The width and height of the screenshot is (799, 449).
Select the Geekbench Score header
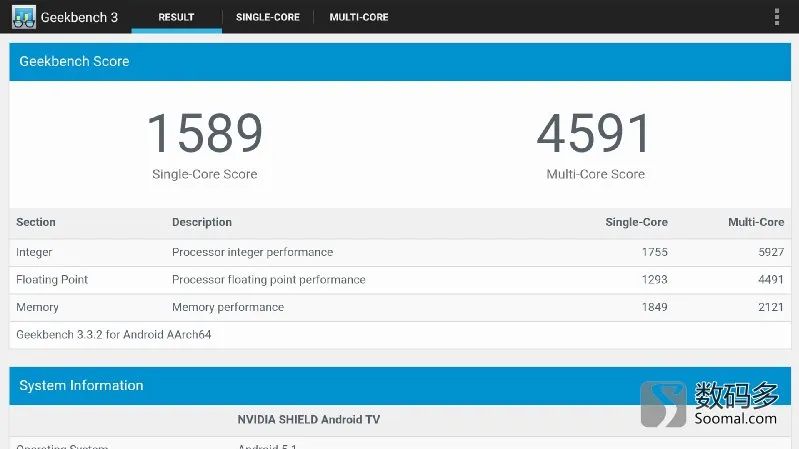(400, 62)
